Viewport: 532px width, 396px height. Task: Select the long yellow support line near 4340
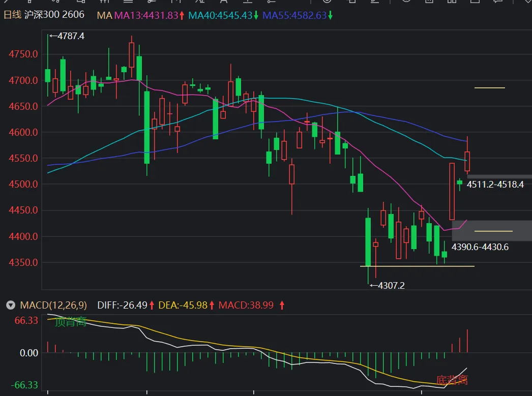click(x=418, y=266)
